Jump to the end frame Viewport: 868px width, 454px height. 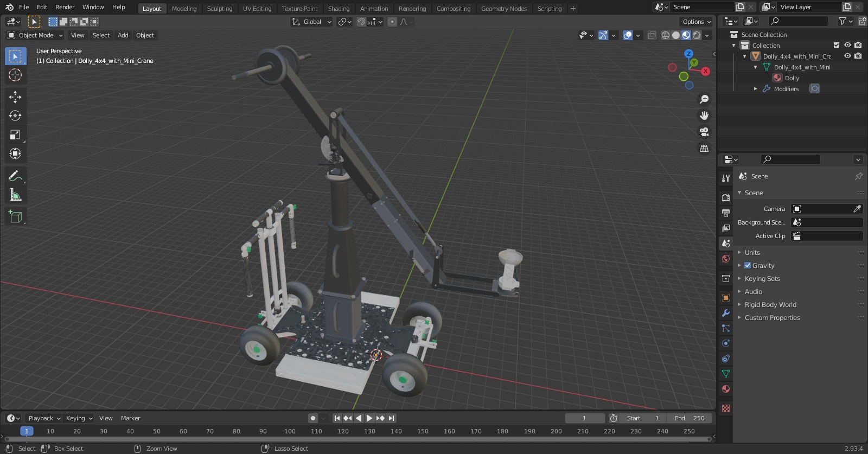(391, 418)
